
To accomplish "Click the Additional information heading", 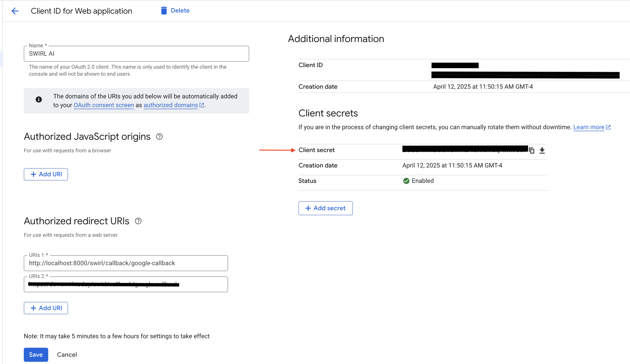I will pyautogui.click(x=336, y=39).
